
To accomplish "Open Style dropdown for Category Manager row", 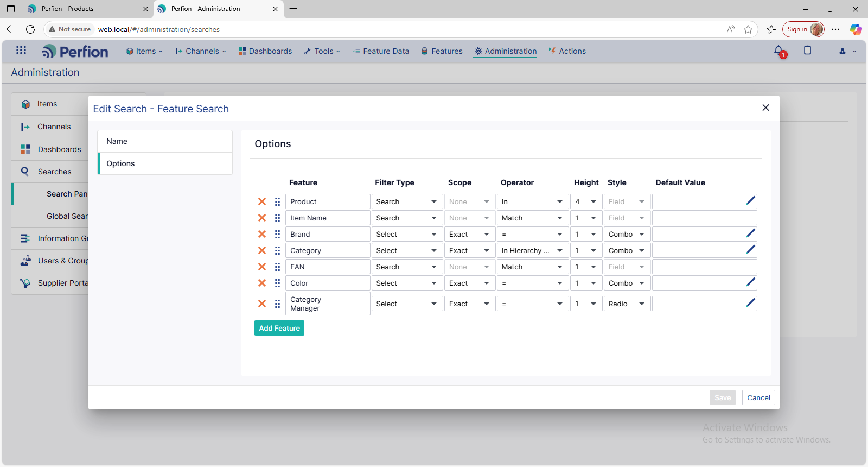I will [x=627, y=304].
